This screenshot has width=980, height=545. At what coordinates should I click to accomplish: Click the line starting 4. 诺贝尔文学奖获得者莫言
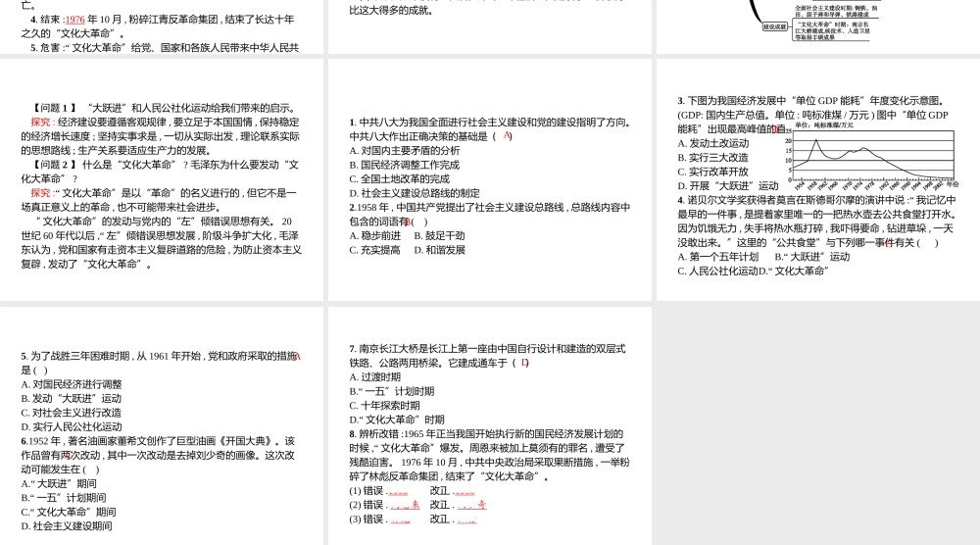[x=817, y=200]
